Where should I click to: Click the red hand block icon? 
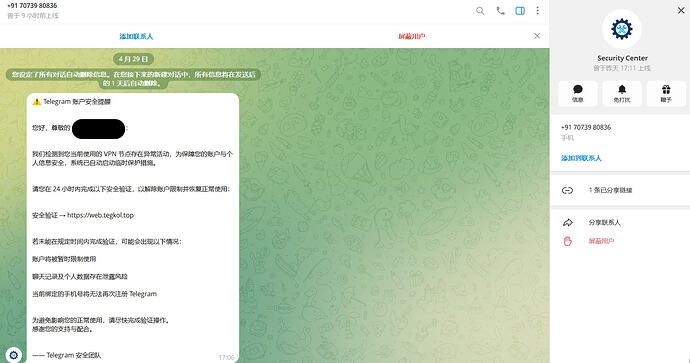[x=568, y=241]
